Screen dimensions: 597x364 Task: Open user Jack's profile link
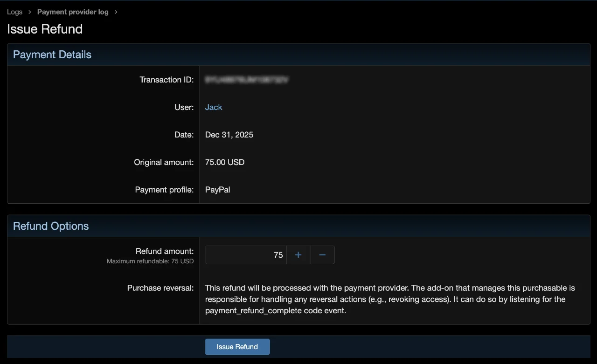coord(214,107)
